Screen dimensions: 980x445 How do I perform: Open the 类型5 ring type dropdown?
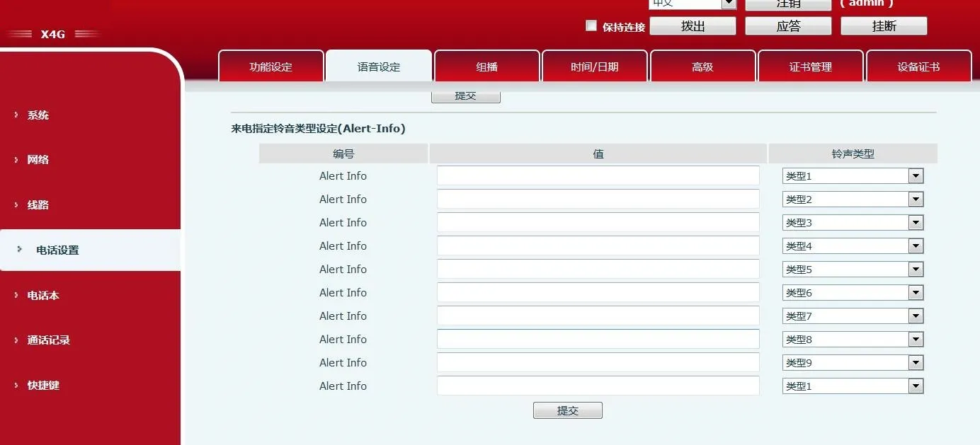pos(916,269)
